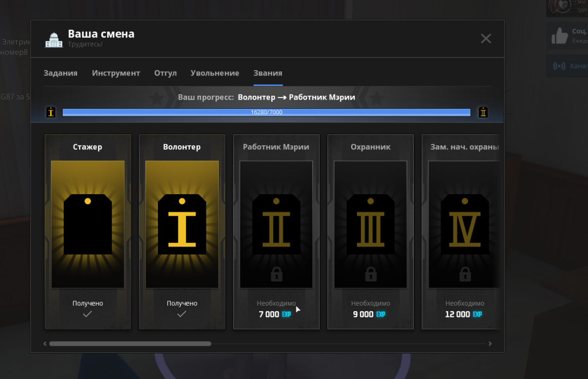Click the 7 000 EXP requirement label

click(x=275, y=314)
